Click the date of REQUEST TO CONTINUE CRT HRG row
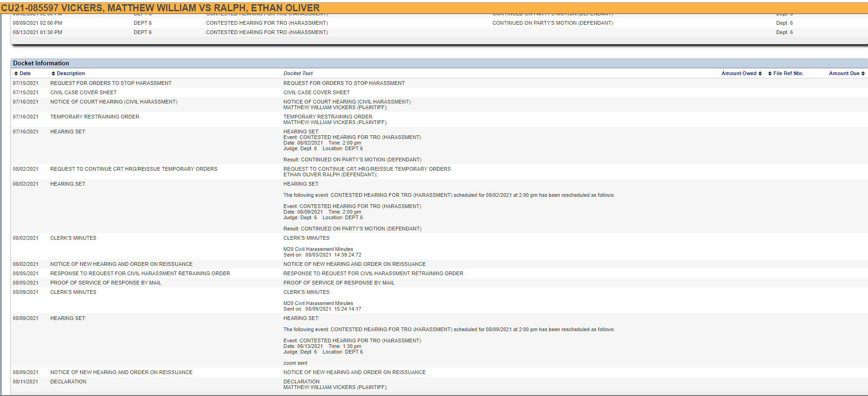Image resolution: width=868 pixels, height=396 pixels. click(x=26, y=169)
